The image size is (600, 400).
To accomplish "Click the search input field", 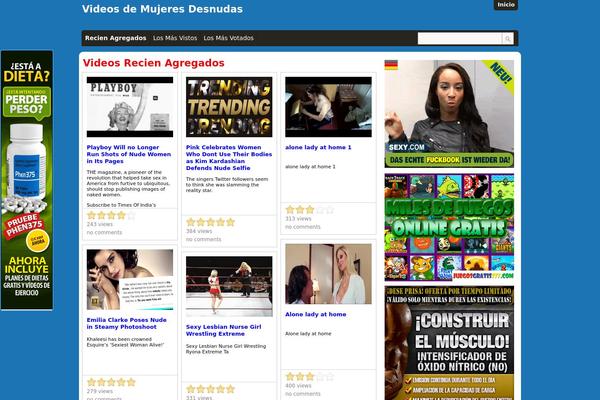I will [x=460, y=38].
